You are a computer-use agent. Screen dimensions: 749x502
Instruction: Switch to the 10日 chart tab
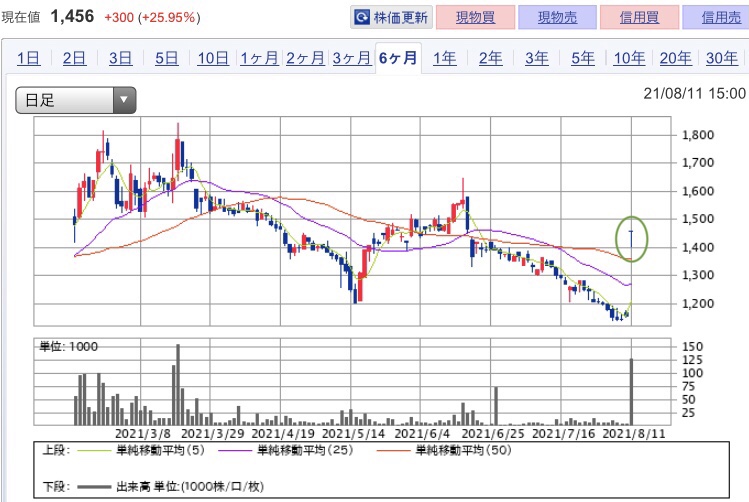(213, 58)
